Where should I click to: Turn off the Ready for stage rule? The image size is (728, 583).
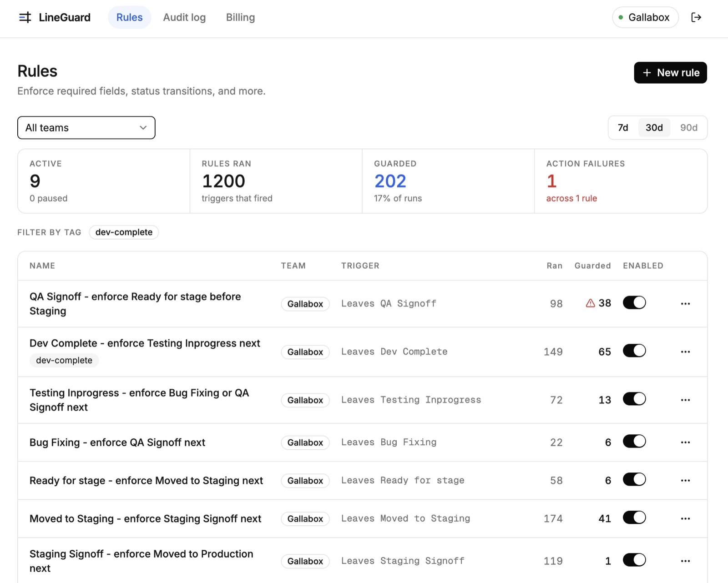pos(634,479)
